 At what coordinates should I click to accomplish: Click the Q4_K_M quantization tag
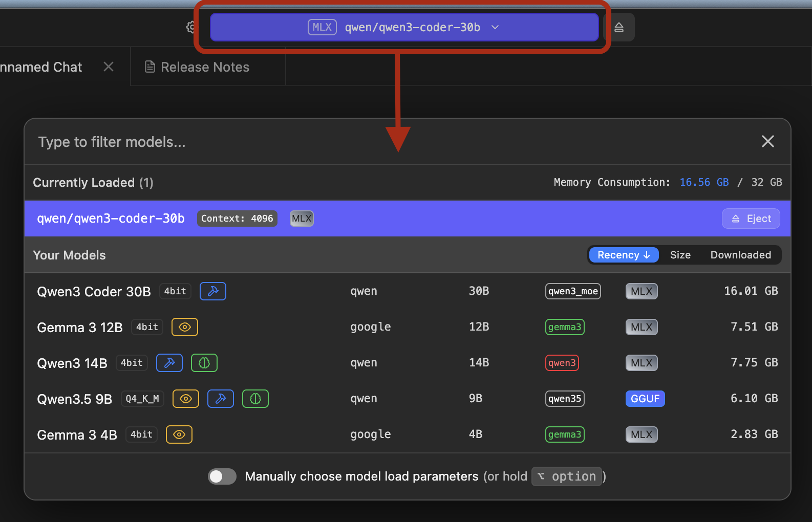coord(142,399)
